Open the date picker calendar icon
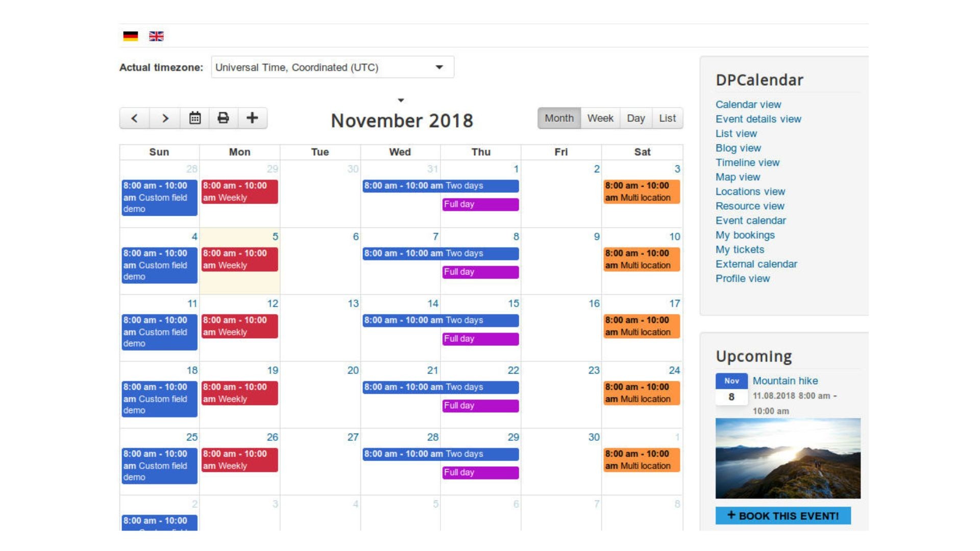 pyautogui.click(x=194, y=118)
